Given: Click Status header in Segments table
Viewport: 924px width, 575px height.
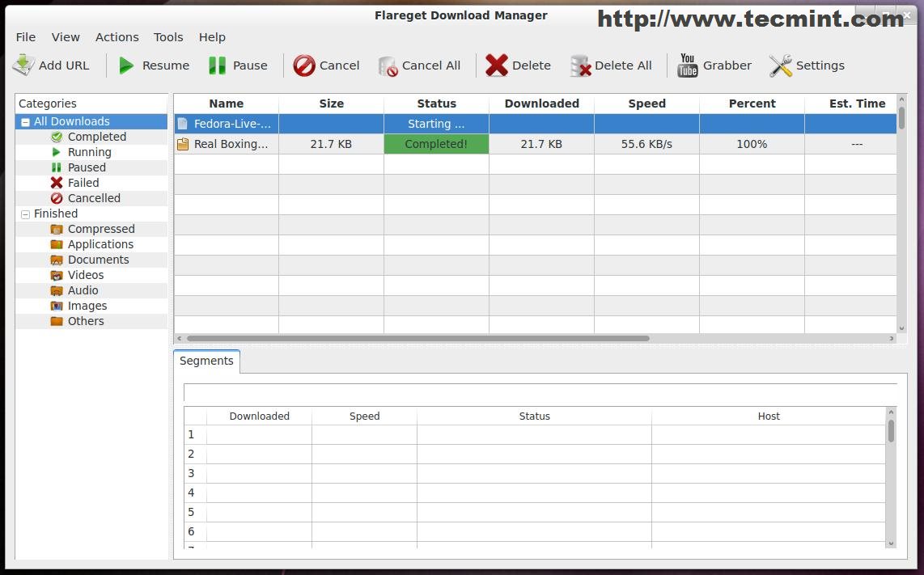Looking at the screenshot, I should (535, 416).
